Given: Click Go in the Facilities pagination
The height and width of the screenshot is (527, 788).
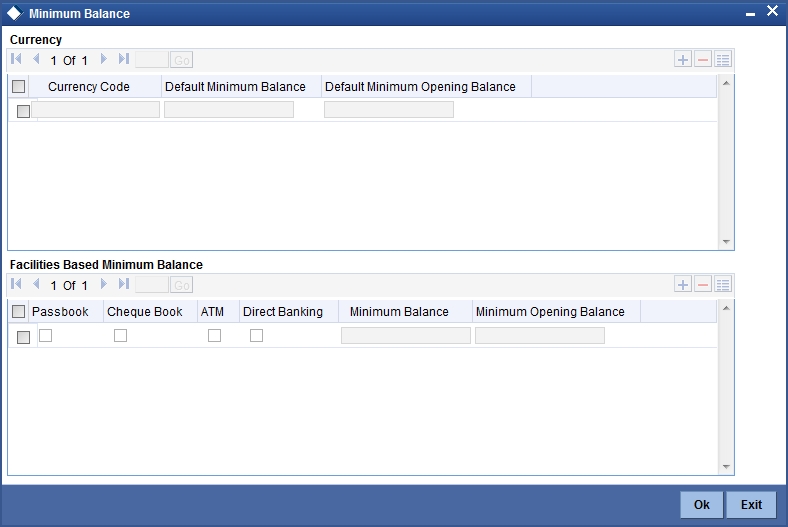Looking at the screenshot, I should (181, 285).
